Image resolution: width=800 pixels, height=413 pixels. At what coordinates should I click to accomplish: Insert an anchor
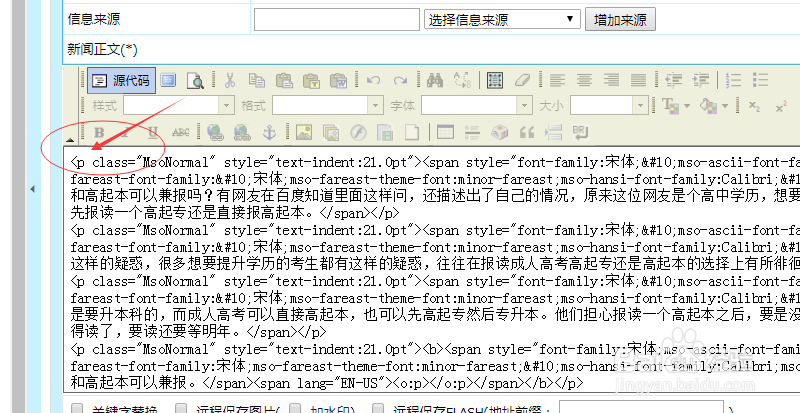click(269, 133)
